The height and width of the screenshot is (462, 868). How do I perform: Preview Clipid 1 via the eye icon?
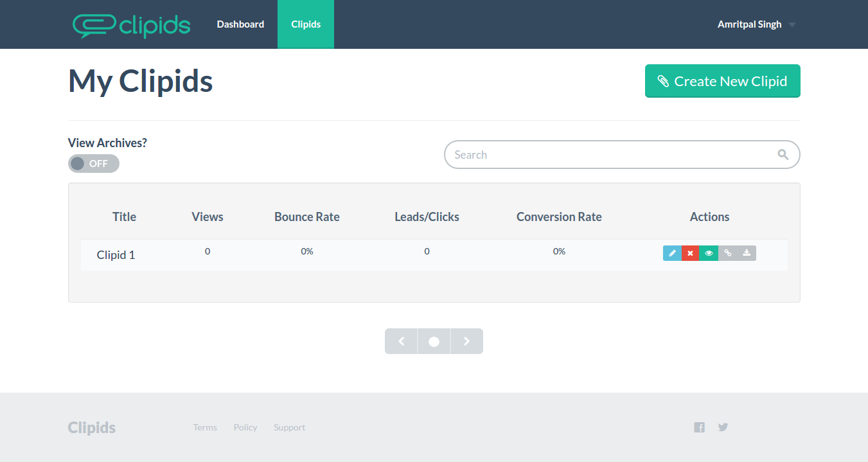click(709, 253)
